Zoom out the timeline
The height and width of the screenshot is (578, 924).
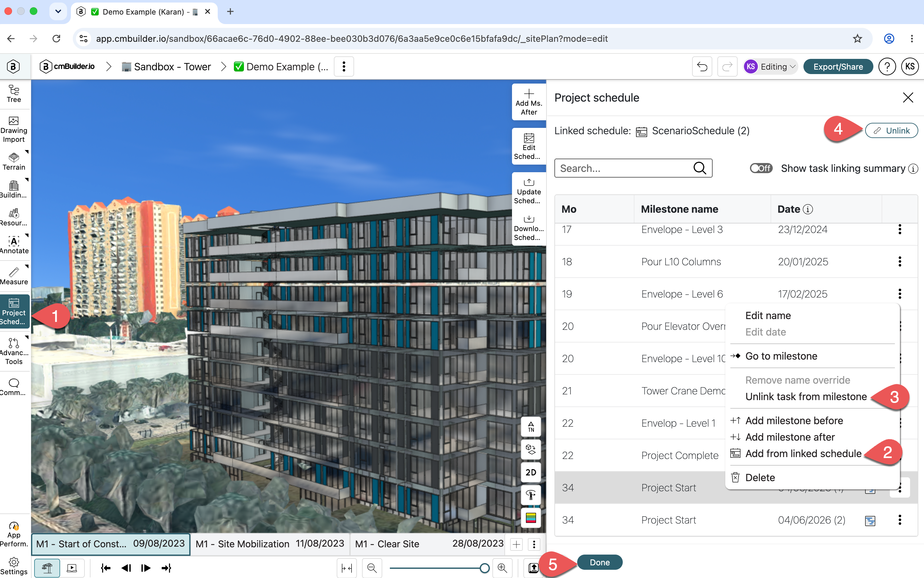[x=372, y=568]
